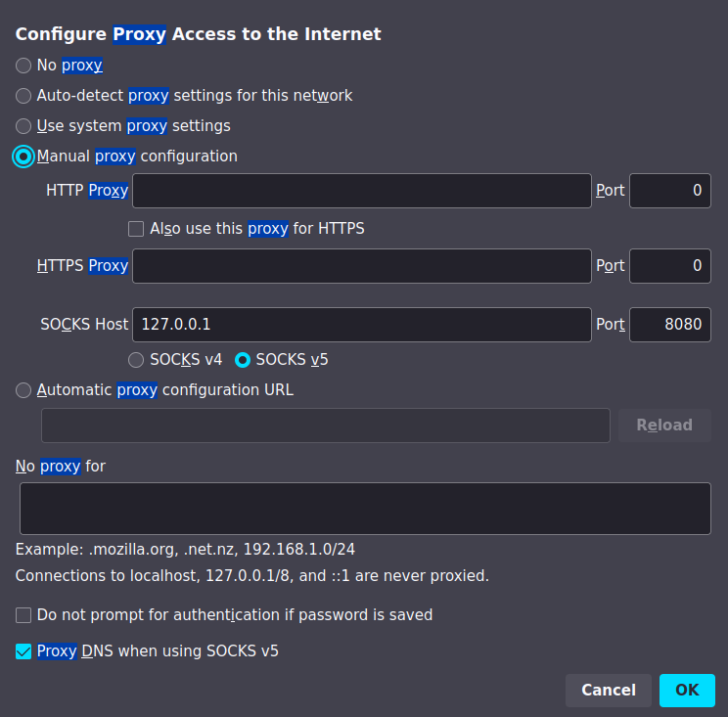The image size is (728, 717).
Task: Click the SOCKS port field showing 8080
Action: pyautogui.click(x=669, y=325)
